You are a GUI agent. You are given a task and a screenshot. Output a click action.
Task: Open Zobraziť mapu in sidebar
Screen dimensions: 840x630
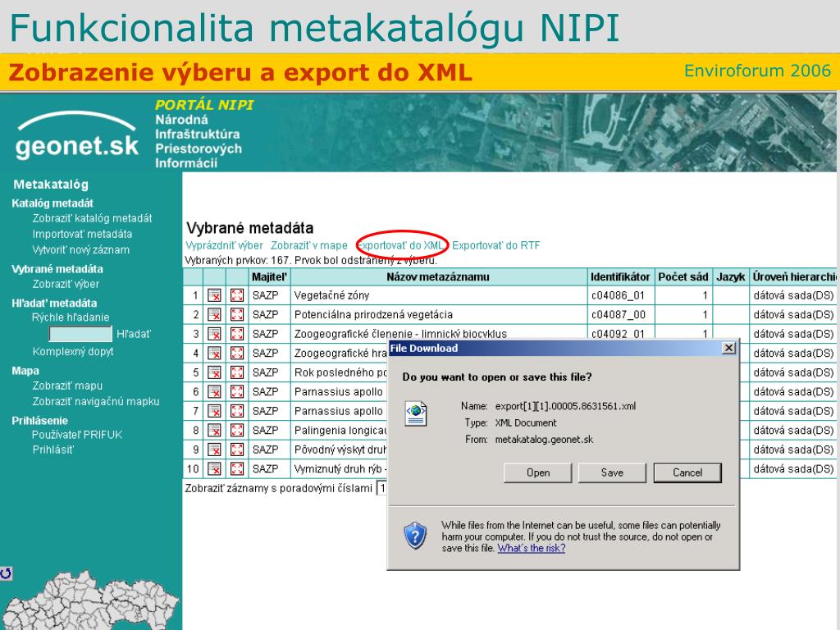point(67,386)
